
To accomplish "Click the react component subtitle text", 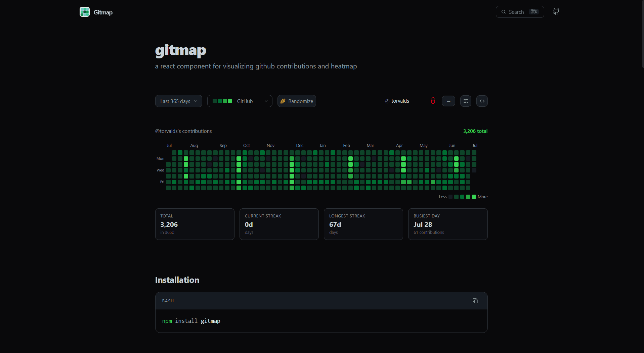I will coord(256,66).
